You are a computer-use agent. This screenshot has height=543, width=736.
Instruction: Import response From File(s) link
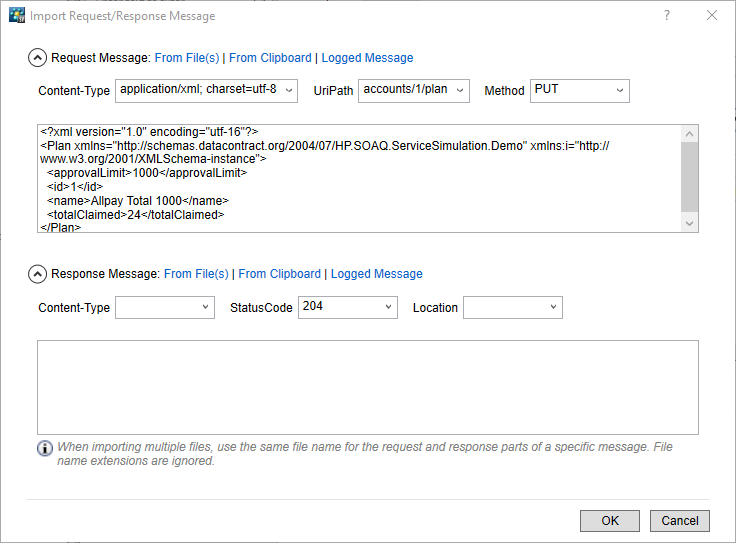[196, 274]
